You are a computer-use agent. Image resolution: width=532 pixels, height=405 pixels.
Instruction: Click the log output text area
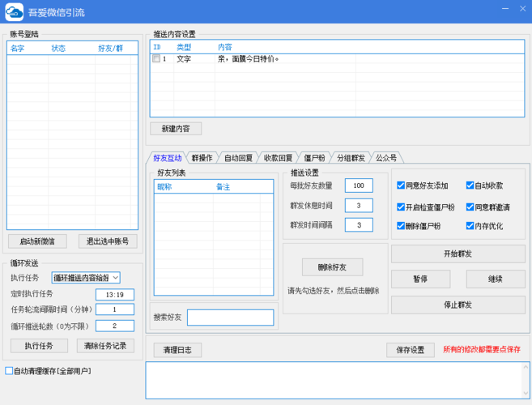point(333,380)
